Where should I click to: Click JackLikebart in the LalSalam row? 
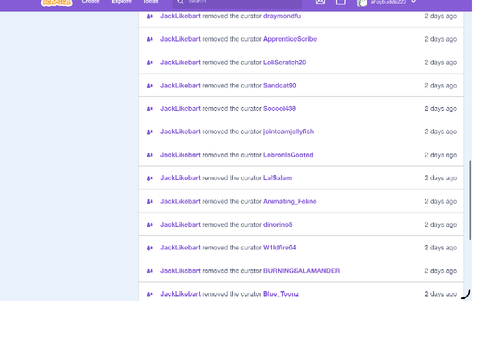coord(180,178)
